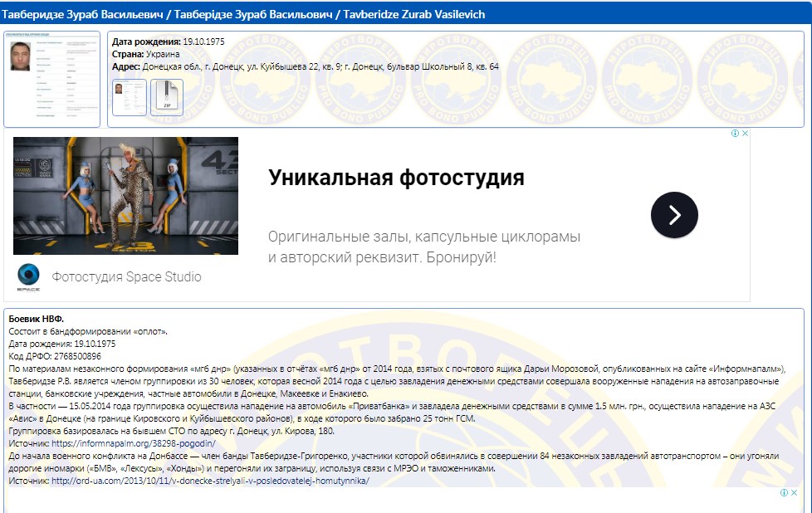
Task: Click the ad description text about 'Оригинальные залы'
Action: point(423,247)
